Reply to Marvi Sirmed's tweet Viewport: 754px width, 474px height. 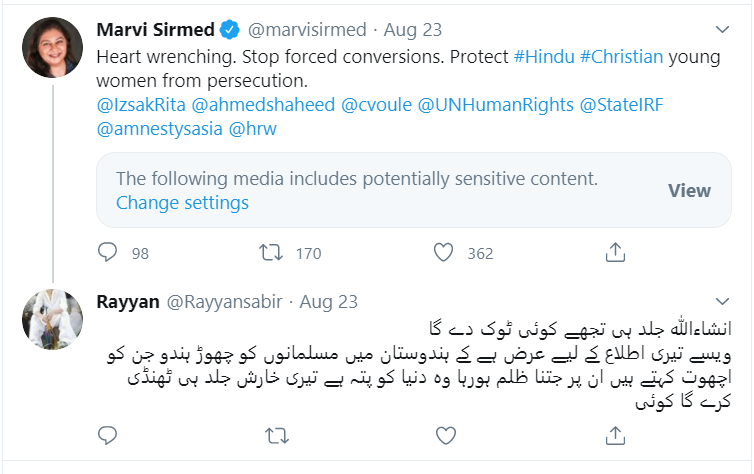(107, 252)
